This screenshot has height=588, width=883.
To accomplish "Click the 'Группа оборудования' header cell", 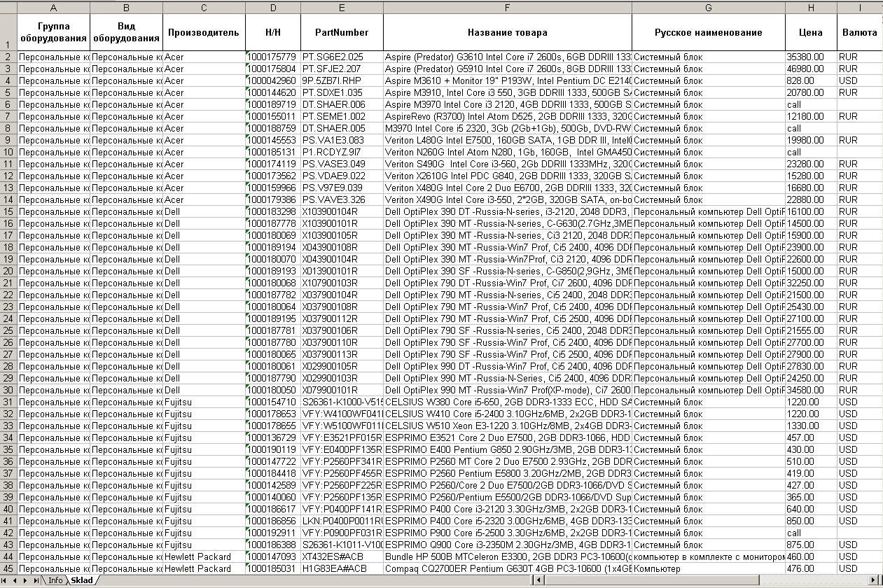I will [54, 32].
